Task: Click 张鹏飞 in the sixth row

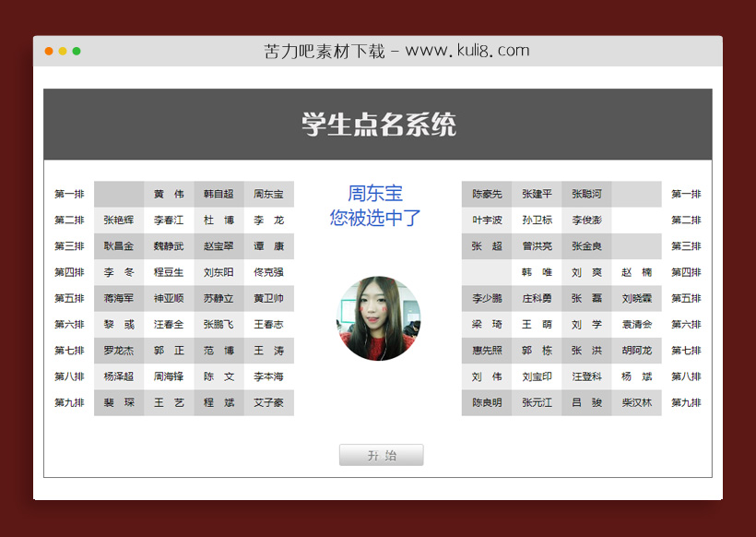Action: (x=217, y=324)
